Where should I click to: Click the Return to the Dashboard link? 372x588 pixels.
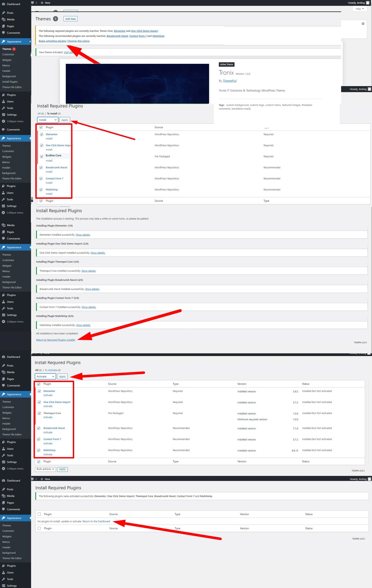[96, 521]
